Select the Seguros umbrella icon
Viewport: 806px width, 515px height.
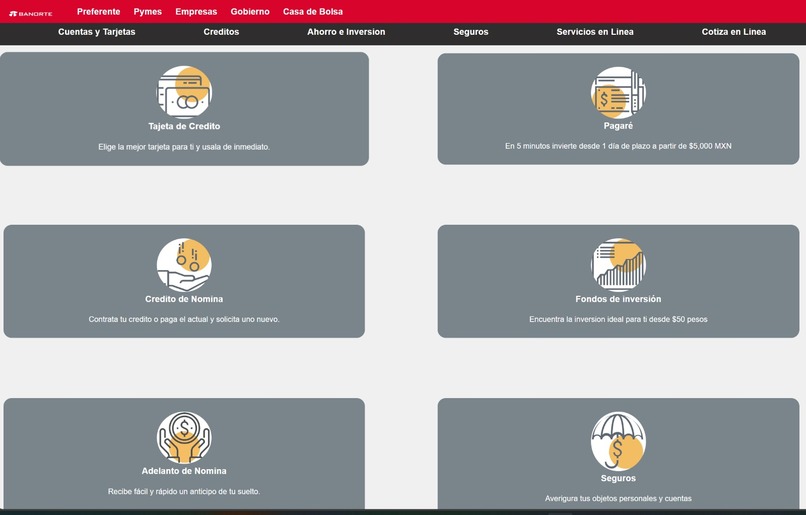click(618, 441)
